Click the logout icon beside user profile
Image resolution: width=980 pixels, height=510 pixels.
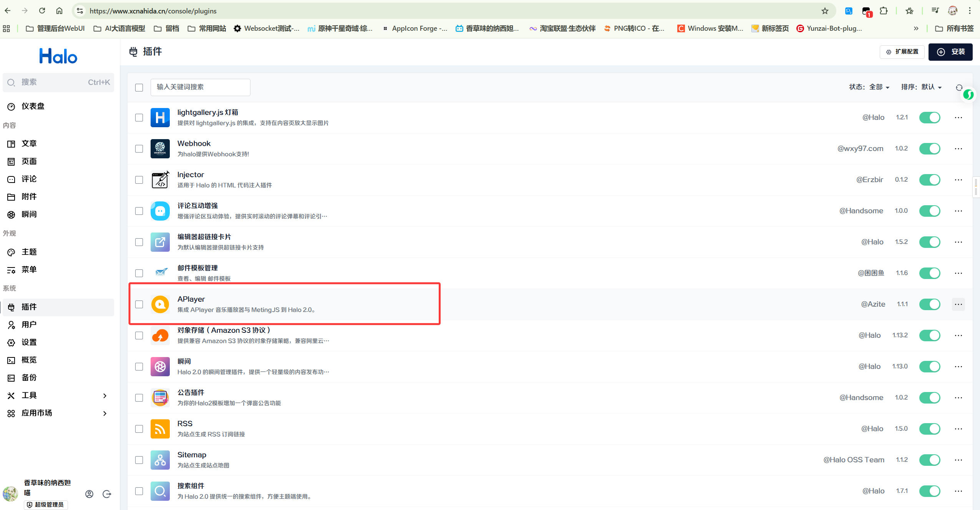[x=107, y=494]
